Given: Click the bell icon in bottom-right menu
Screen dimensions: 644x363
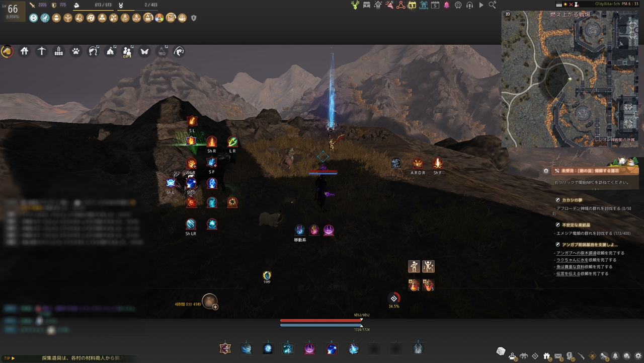Looking at the screenshot, I should (615, 356).
